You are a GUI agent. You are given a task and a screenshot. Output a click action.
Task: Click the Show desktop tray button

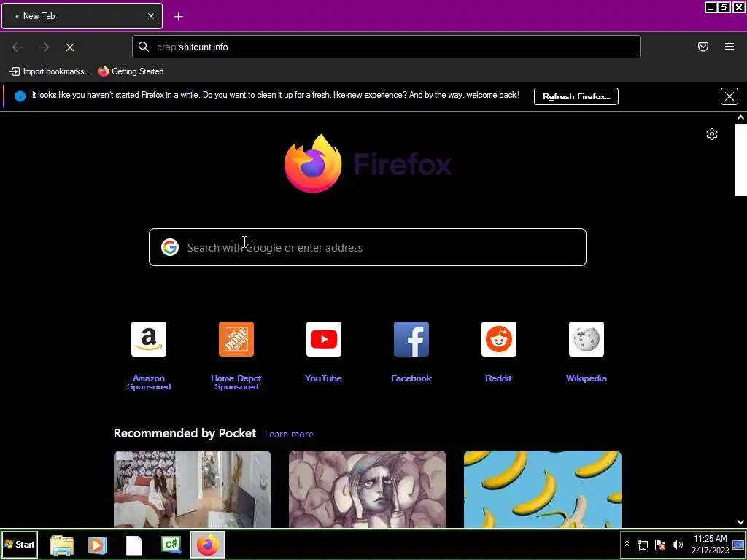[739, 544]
